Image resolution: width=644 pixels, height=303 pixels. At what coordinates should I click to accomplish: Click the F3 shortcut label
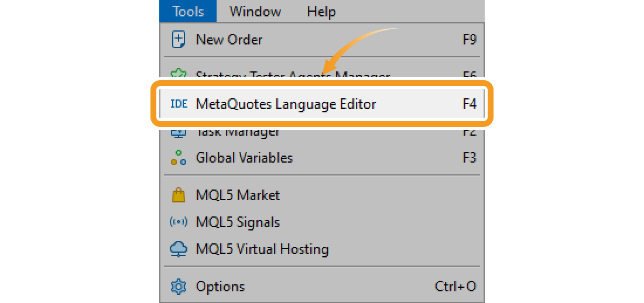[470, 158]
